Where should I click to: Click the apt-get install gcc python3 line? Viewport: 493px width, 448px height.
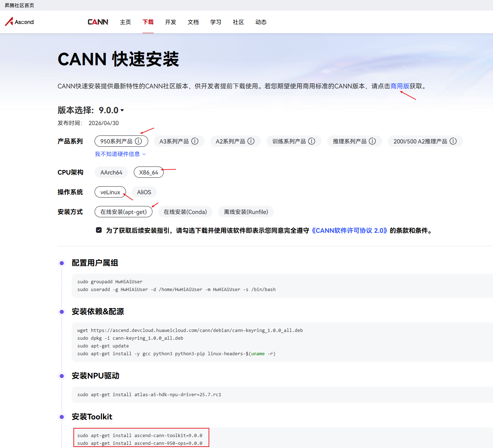tap(176, 353)
